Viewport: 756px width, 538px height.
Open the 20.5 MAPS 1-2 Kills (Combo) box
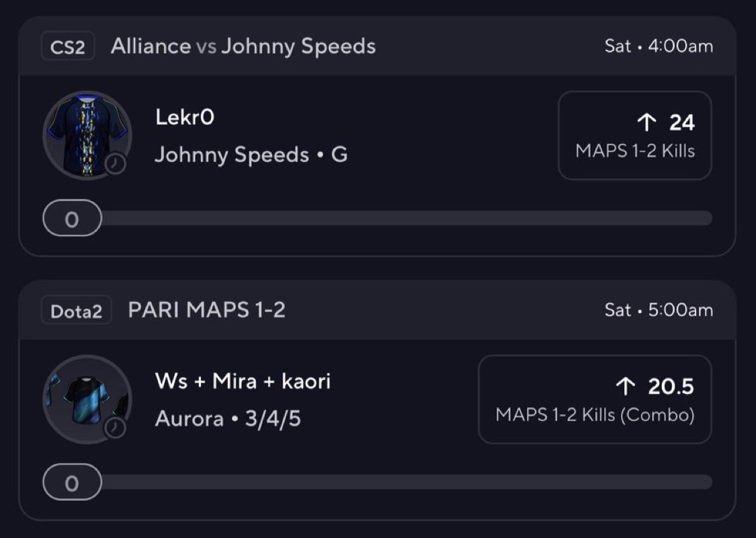[x=594, y=399]
